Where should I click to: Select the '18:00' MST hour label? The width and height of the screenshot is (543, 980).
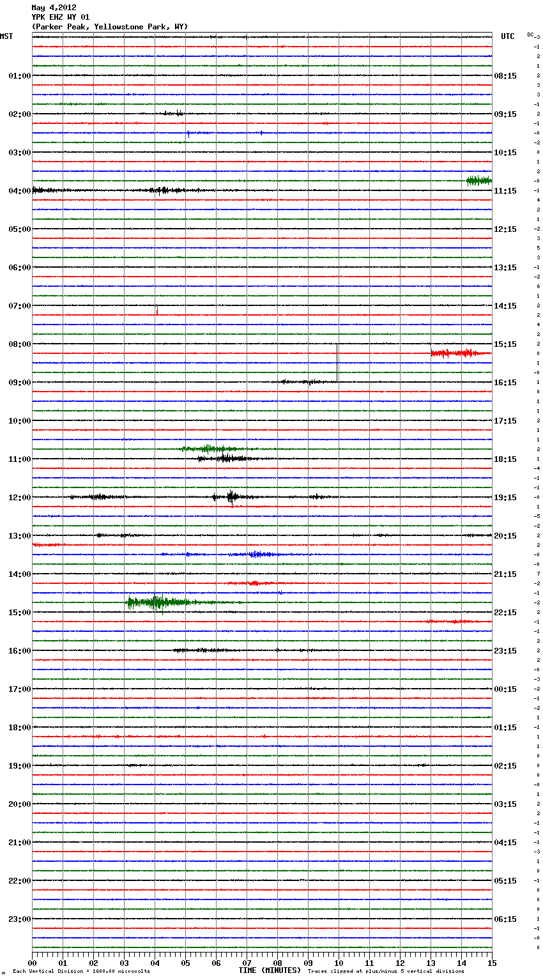click(20, 728)
